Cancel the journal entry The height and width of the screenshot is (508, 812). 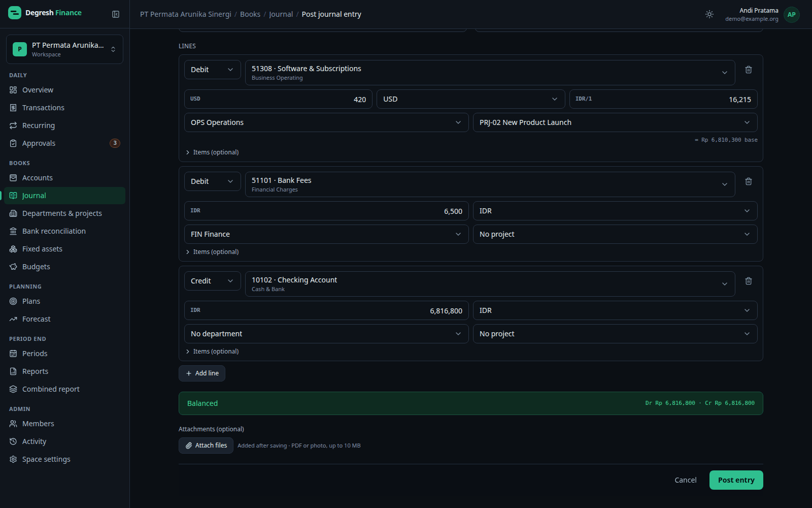(685, 480)
